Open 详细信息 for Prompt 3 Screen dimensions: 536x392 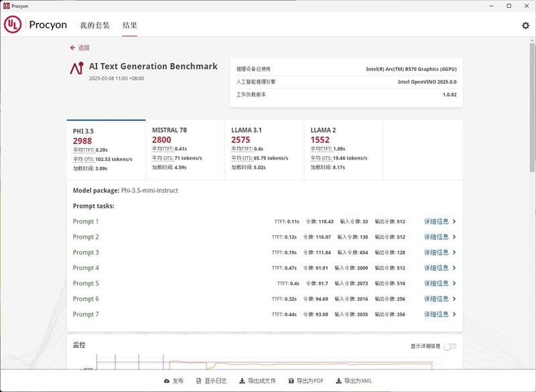pos(436,253)
